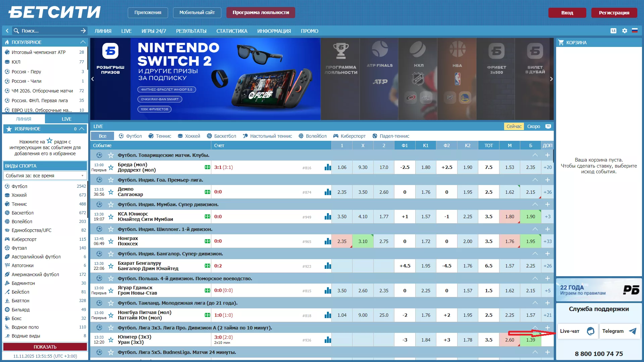
Task: Switch to ЛИНИЯ sidebar tab
Action: [x=23, y=119]
